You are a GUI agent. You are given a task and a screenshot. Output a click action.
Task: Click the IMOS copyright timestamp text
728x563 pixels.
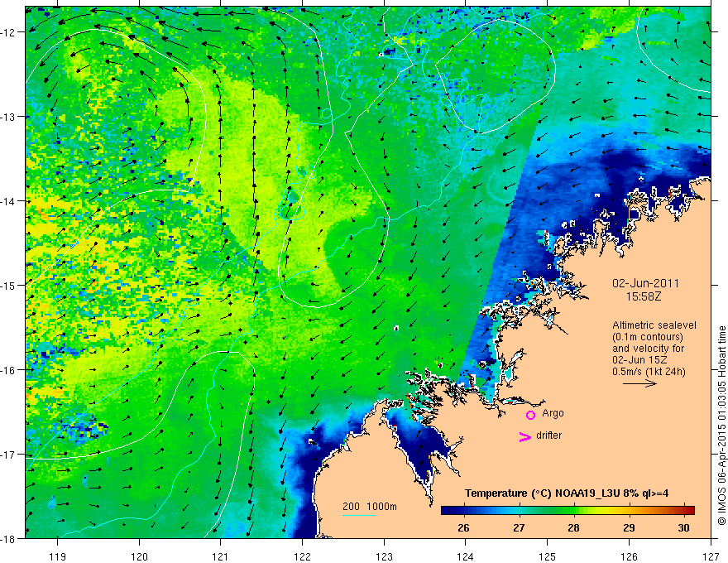(721, 426)
